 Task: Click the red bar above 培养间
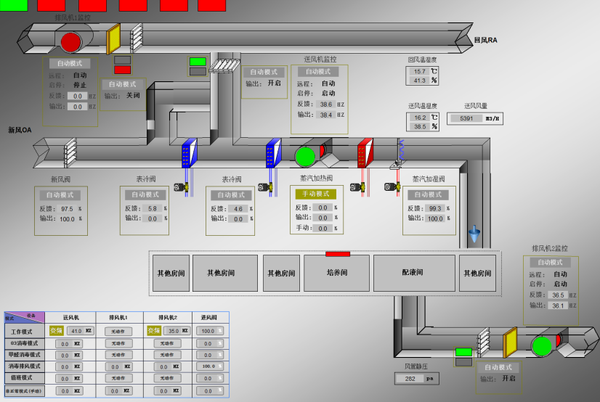click(x=338, y=254)
